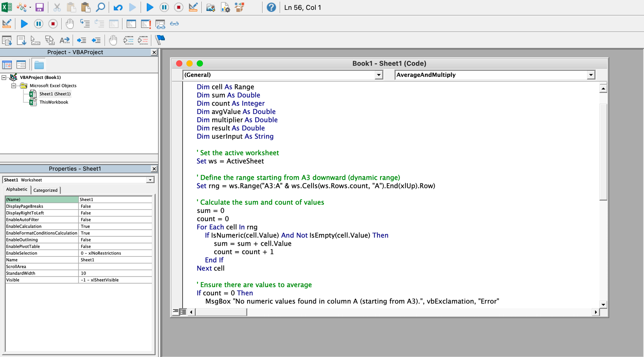Click the Indent icon in the Edit toolbar
This screenshot has width=644, height=357.
(82, 40)
